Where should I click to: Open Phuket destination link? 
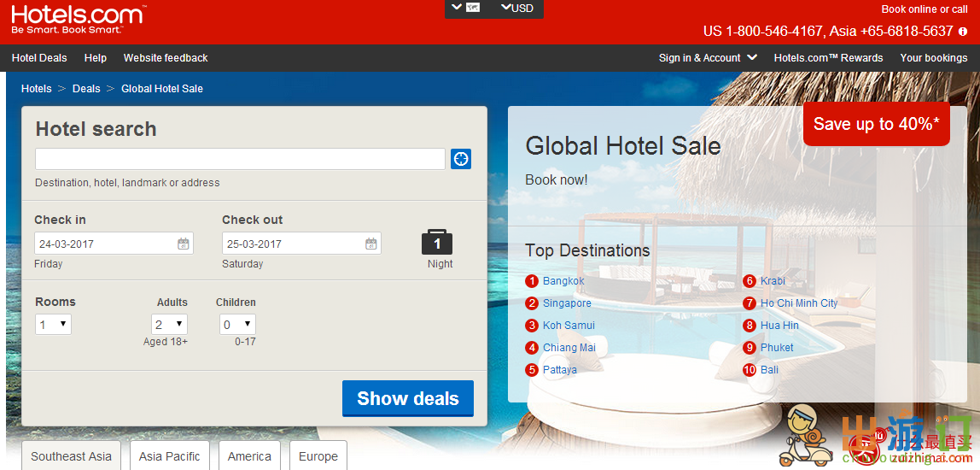pos(777,348)
